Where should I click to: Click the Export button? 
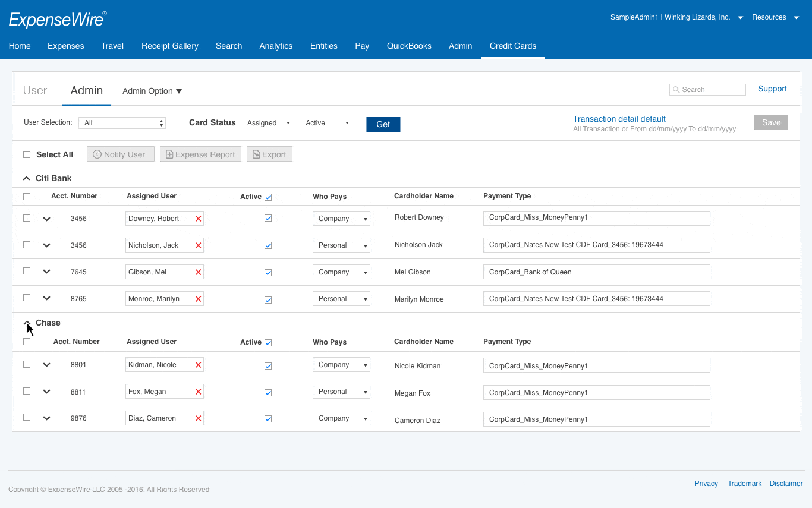coord(269,154)
